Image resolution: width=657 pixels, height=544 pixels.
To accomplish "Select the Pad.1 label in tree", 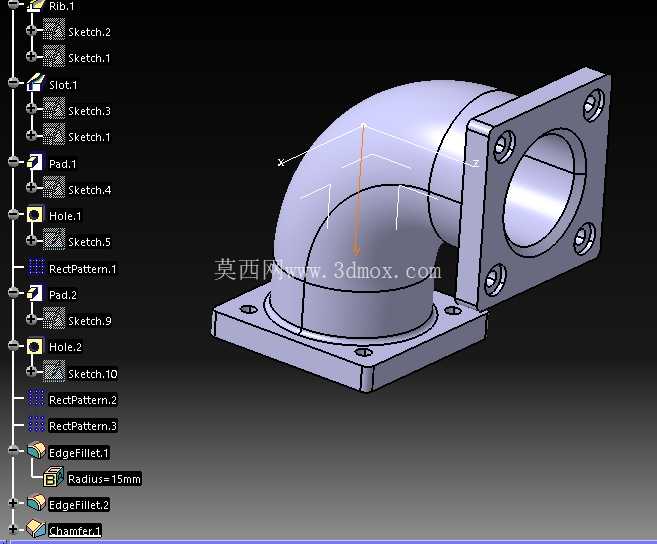I will 63,164.
